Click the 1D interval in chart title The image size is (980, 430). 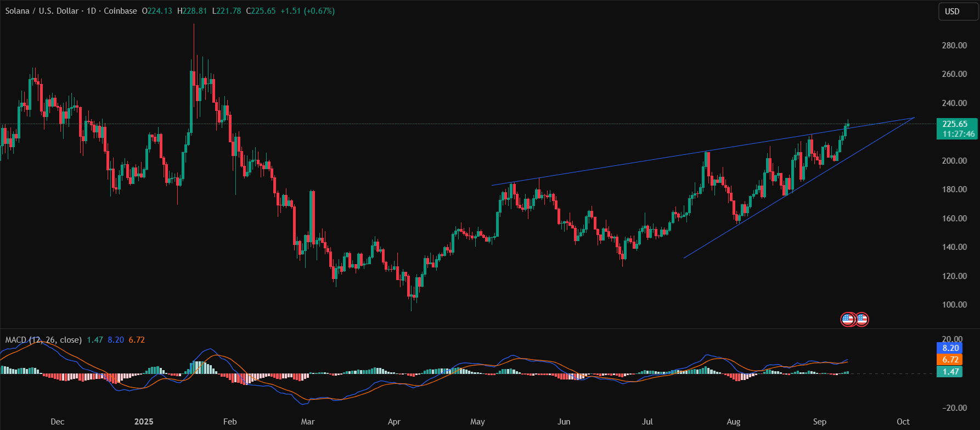[91, 11]
